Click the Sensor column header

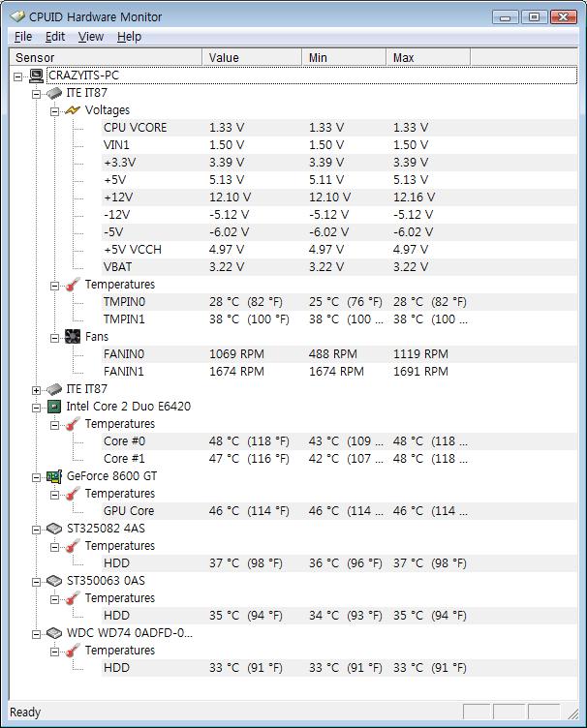[x=106, y=57]
